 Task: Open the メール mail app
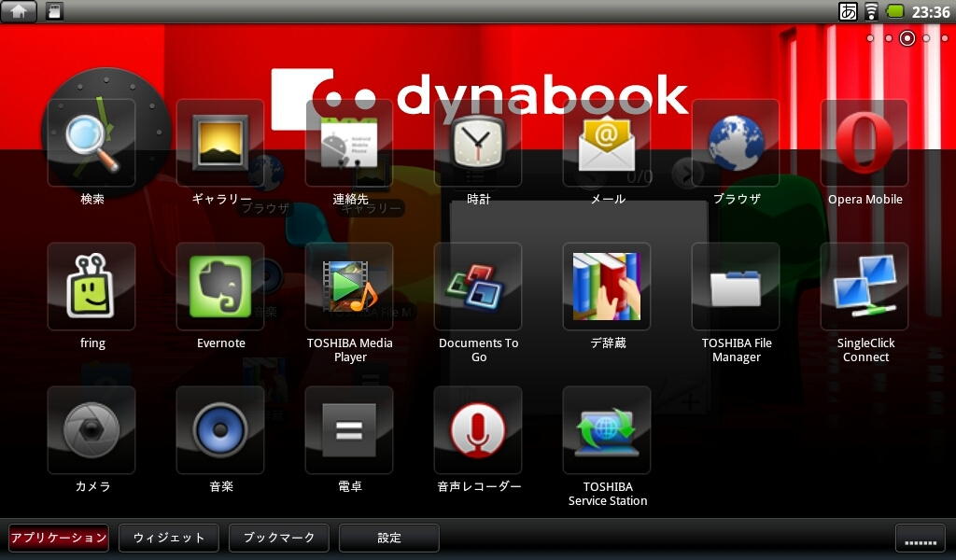[x=607, y=143]
